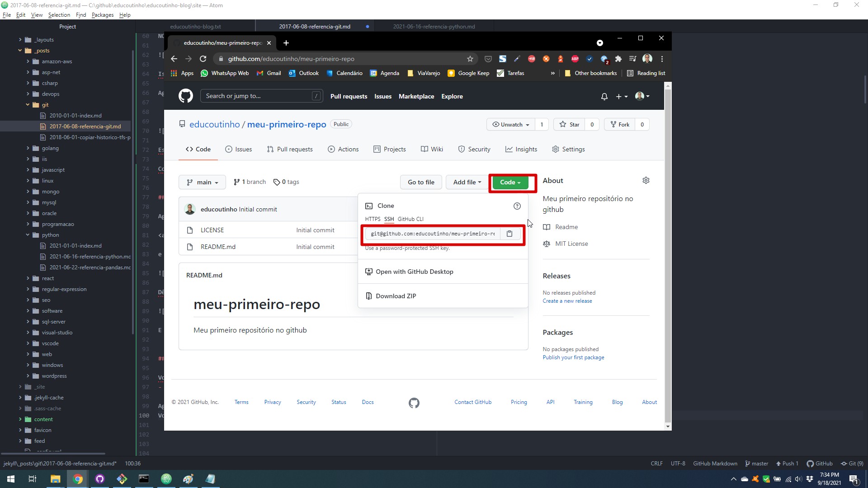Select the SSH clone option

[x=389, y=219]
